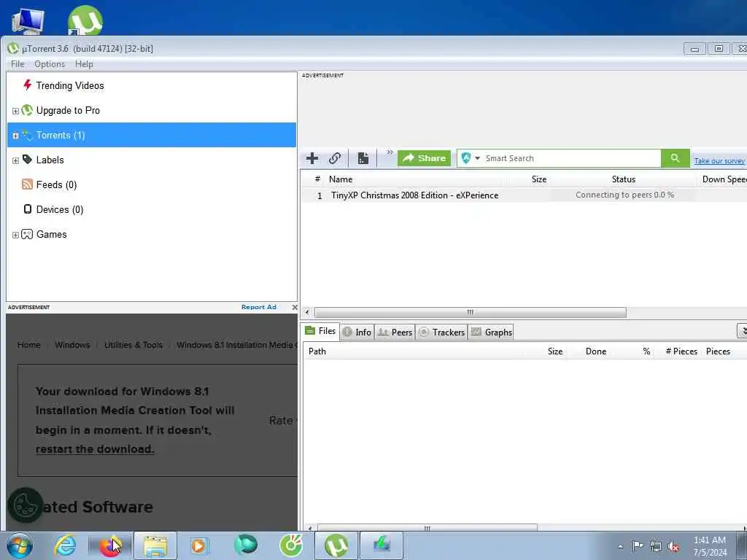Select the Labels sidebar item
The width and height of the screenshot is (747, 560).
pos(50,160)
